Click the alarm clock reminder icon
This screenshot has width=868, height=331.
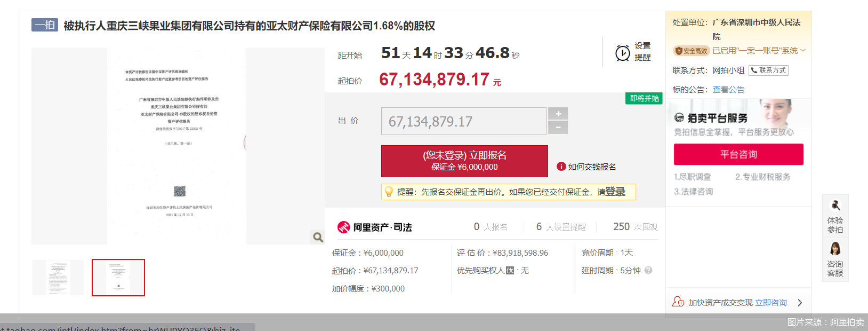(622, 53)
